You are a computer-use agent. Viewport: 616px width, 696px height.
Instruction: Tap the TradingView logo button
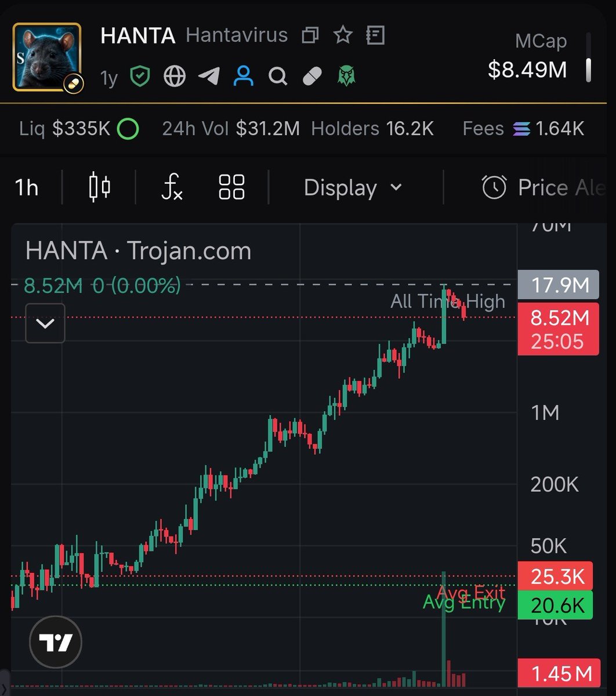tap(56, 643)
